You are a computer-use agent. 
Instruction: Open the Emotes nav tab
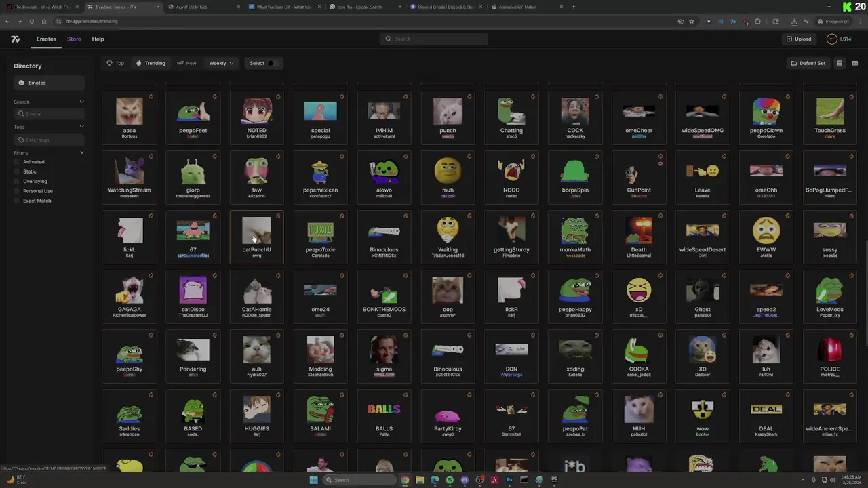click(x=46, y=39)
